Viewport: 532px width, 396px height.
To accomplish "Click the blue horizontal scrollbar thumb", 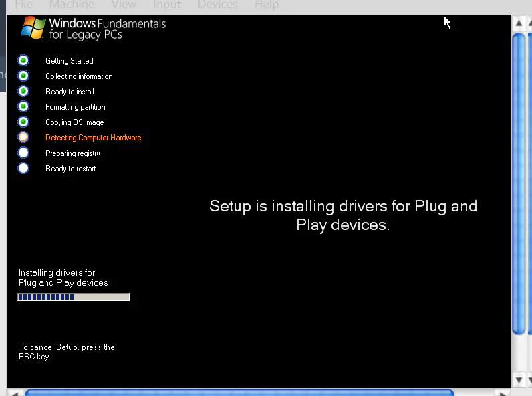I will [239, 393].
